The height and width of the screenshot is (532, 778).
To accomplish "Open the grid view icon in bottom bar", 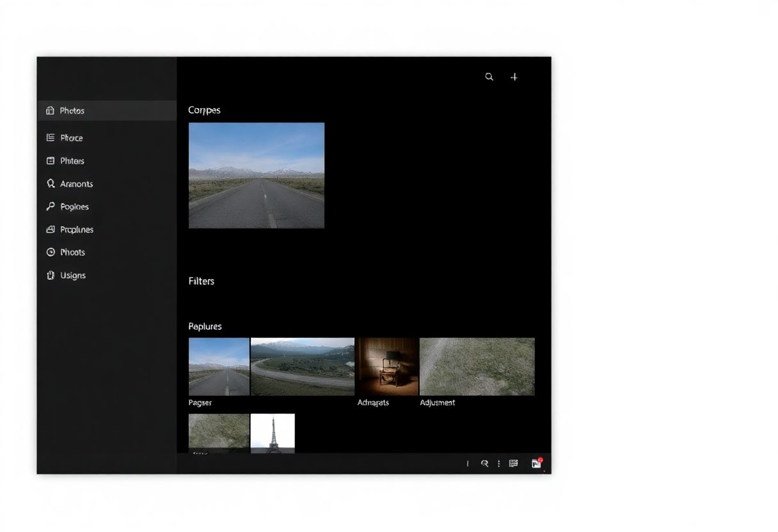I will 513,463.
